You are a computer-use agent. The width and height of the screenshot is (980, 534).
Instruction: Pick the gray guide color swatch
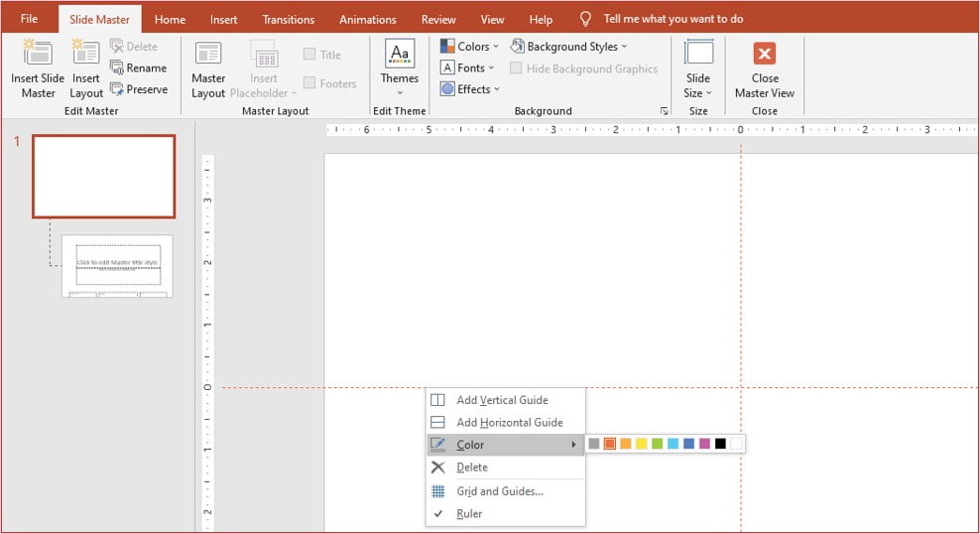594,444
